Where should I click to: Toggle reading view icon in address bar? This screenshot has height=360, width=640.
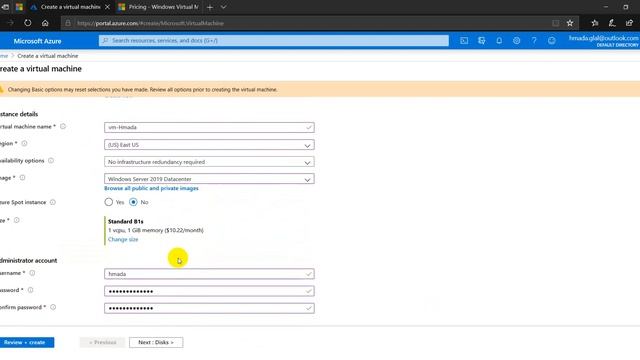(556, 23)
